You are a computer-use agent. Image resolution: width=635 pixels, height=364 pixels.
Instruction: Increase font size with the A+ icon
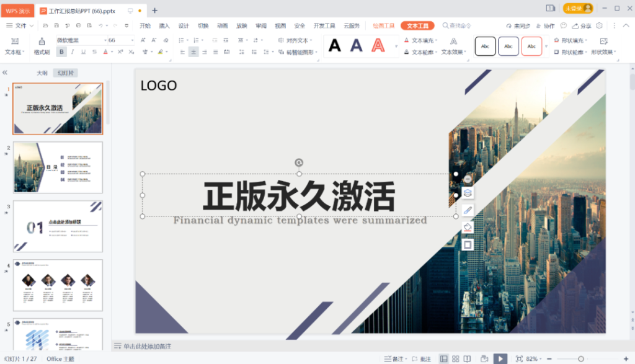pos(143,40)
